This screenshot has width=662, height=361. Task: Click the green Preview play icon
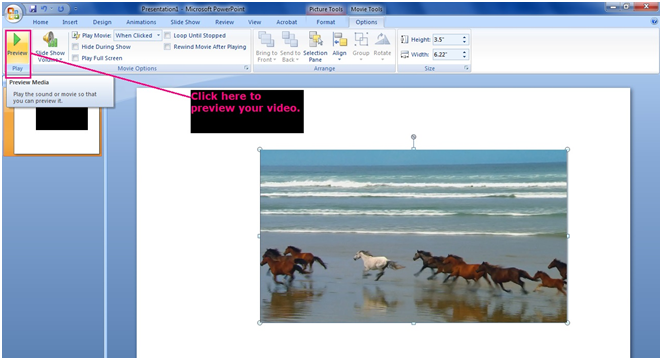tap(17, 40)
